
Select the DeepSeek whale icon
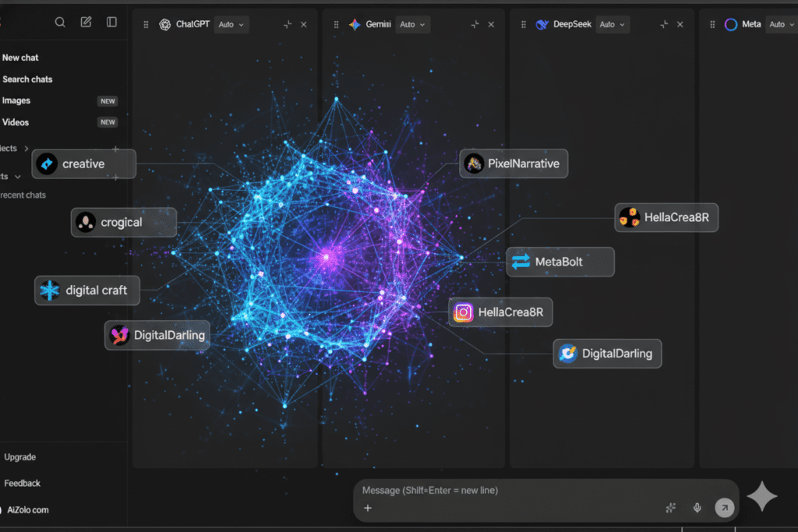click(542, 24)
